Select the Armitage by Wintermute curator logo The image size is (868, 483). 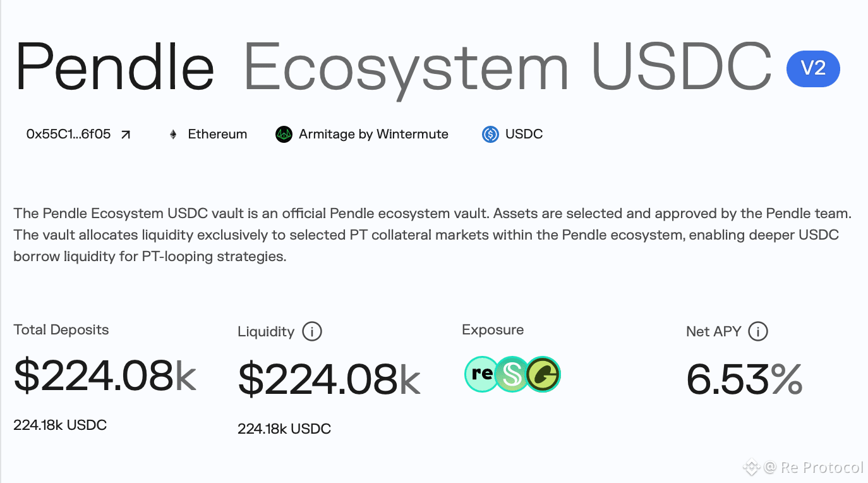pyautogui.click(x=284, y=135)
